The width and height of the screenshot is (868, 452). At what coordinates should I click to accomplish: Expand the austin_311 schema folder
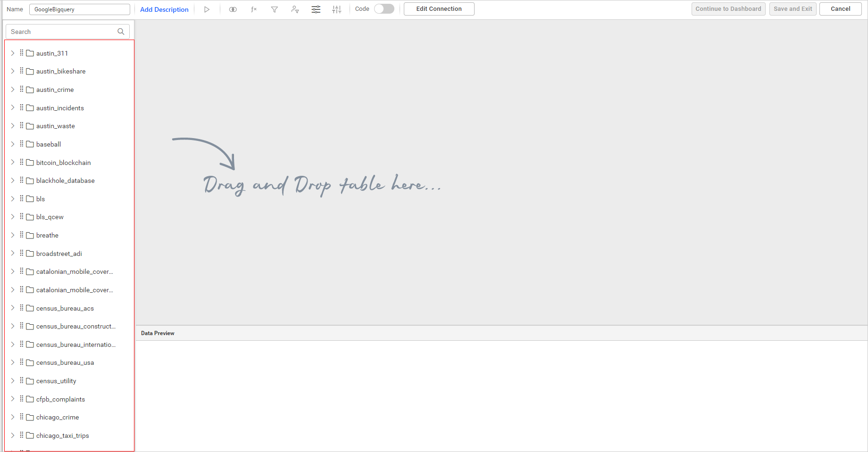tap(13, 53)
